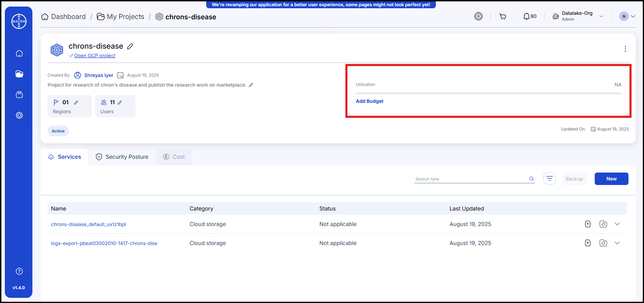644x303 pixels.
Task: Expand the logs-export-pbeat03002010 row chevron
Action: (x=617, y=243)
